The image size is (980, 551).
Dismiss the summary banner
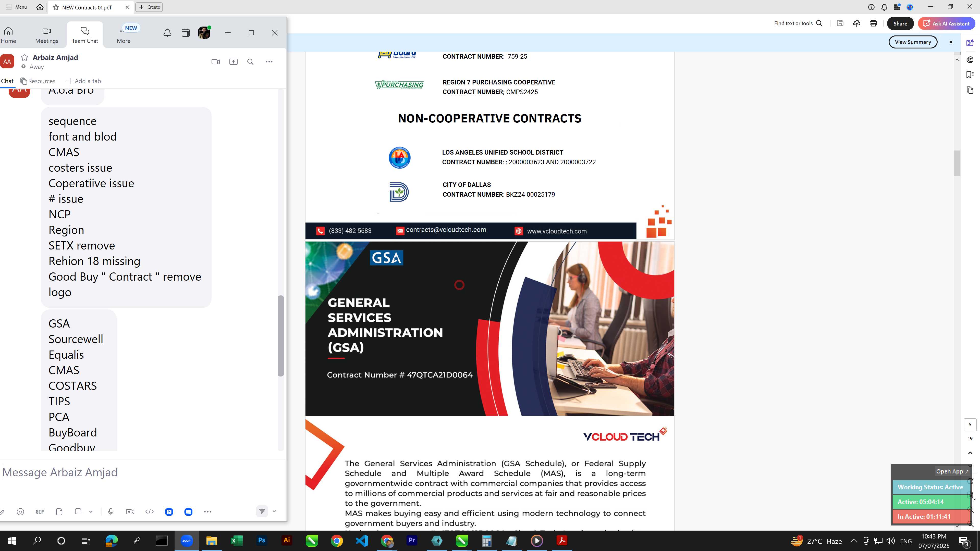(x=951, y=42)
